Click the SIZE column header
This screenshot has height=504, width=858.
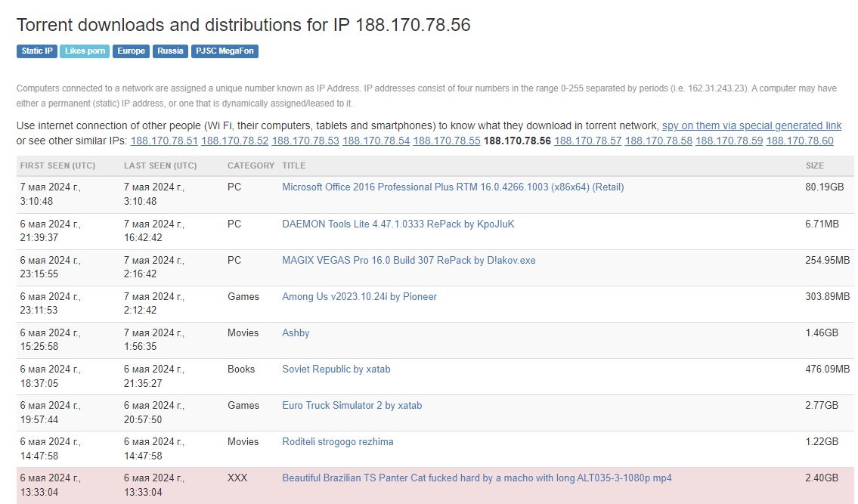click(x=815, y=165)
